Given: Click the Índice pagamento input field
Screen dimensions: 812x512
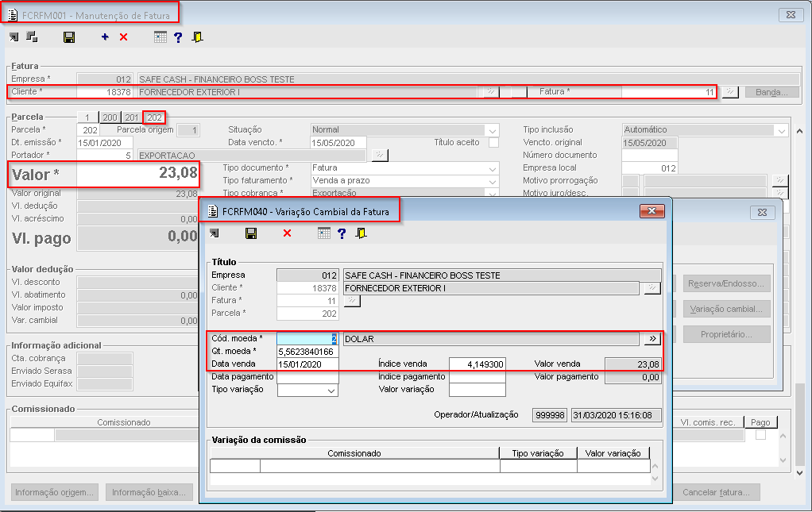Looking at the screenshot, I should coord(477,377).
